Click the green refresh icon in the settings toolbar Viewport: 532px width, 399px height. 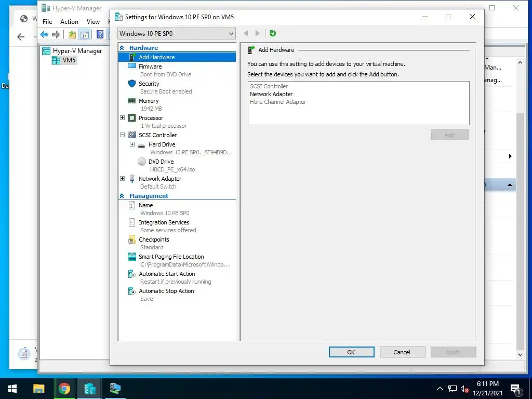coord(272,33)
